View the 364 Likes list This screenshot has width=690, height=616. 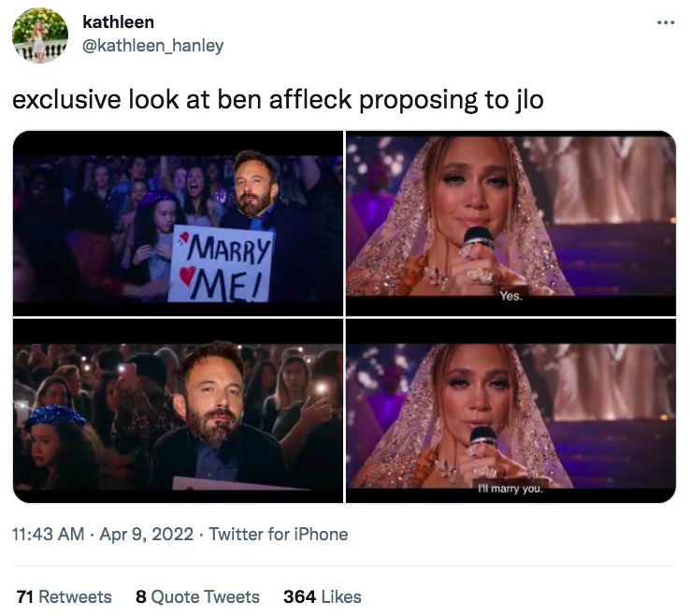tap(323, 597)
